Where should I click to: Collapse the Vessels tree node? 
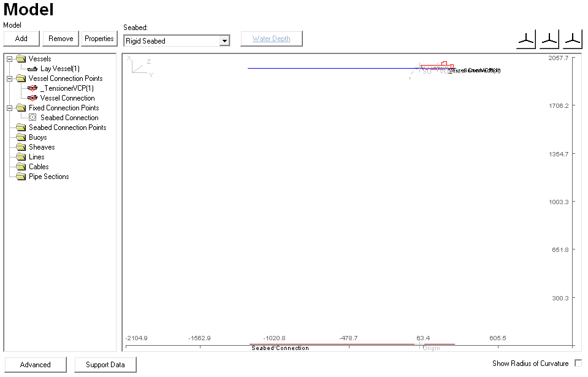(x=10, y=59)
